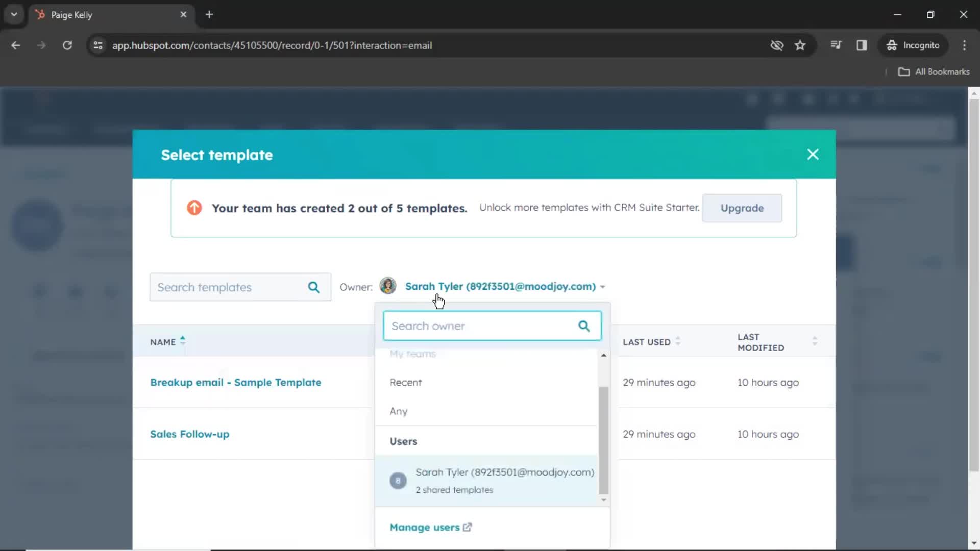The image size is (980, 551).
Task: Close the Select template dialog
Action: 813,154
